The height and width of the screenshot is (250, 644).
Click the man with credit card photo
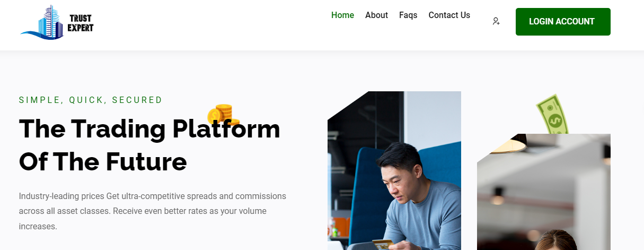(x=394, y=170)
